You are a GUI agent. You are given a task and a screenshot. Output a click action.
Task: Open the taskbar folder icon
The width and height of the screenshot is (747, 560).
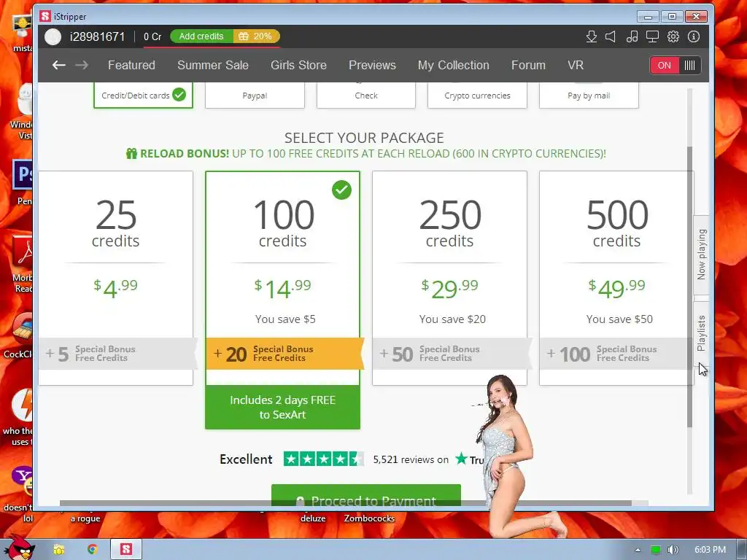pos(59,550)
